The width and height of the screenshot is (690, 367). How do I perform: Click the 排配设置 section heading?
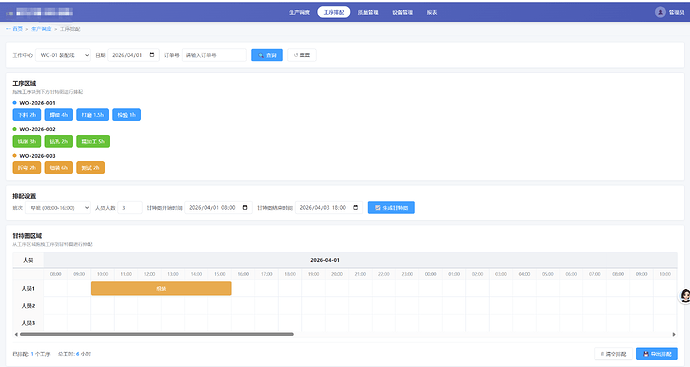coord(24,196)
